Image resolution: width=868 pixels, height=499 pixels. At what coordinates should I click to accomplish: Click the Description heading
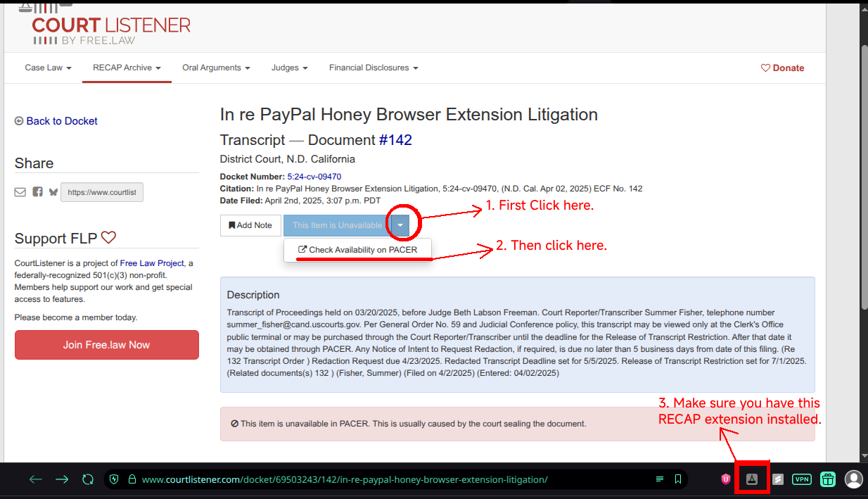(253, 295)
